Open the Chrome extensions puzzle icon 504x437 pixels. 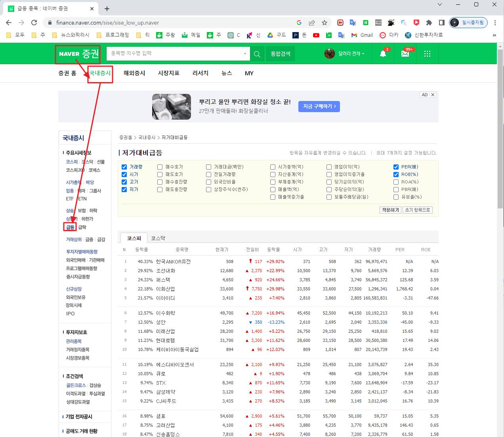pyautogui.click(x=429, y=23)
